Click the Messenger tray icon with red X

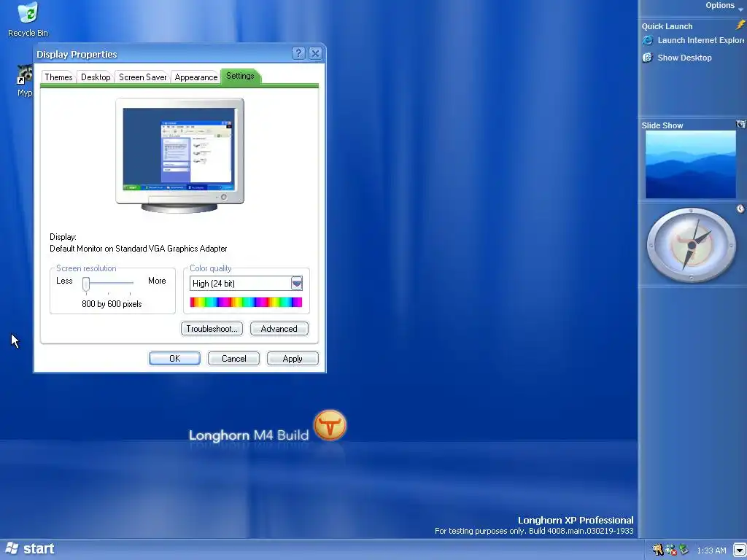(671, 550)
